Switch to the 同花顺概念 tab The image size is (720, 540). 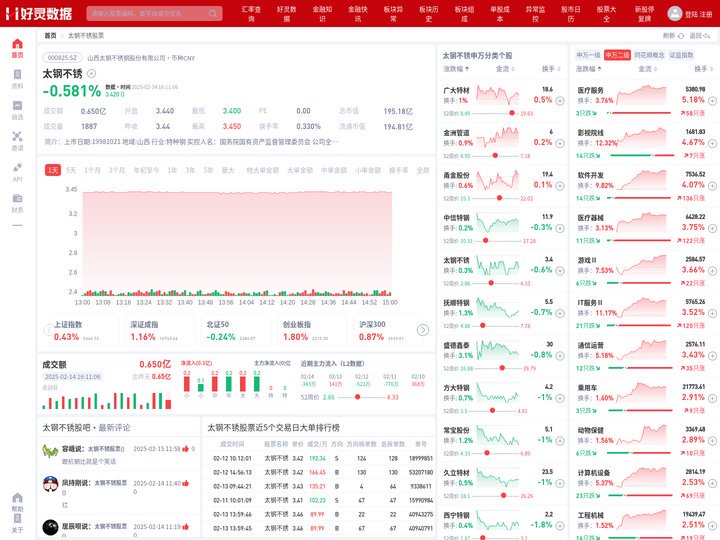(649, 55)
